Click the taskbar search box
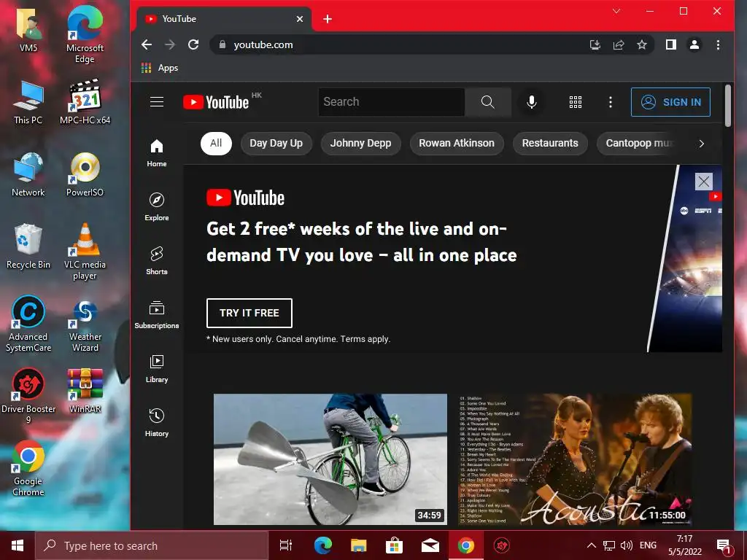Screen dimensions: 747x560 tap(152, 545)
